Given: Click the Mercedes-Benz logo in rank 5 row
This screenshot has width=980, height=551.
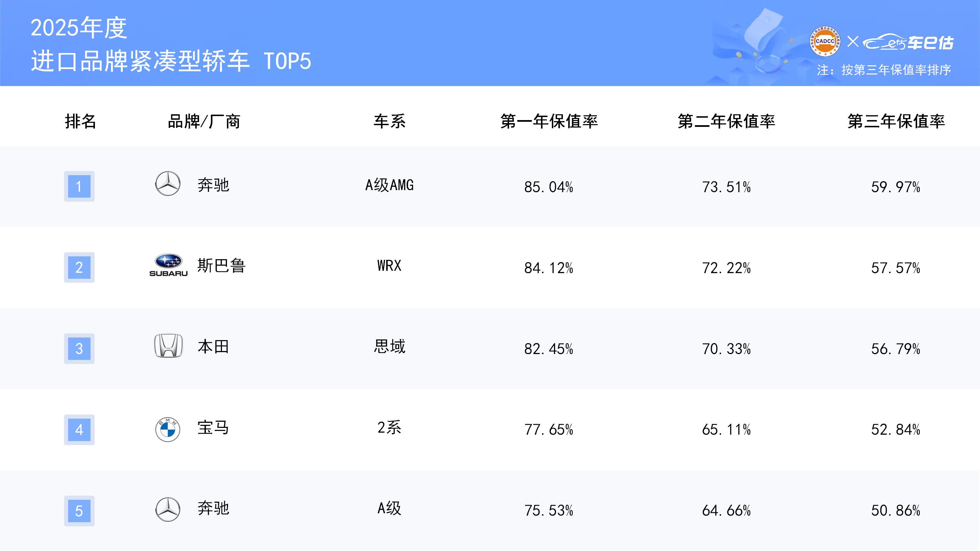Looking at the screenshot, I should [x=168, y=510].
